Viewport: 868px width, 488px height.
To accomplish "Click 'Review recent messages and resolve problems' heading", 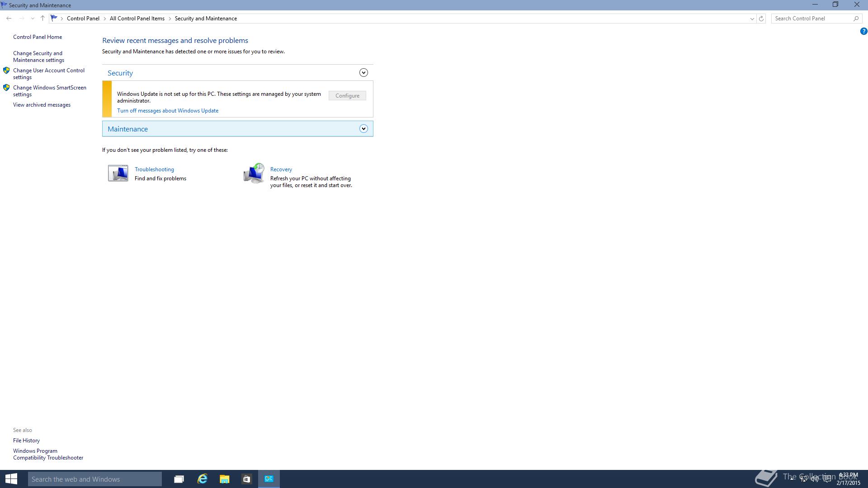I will (175, 41).
